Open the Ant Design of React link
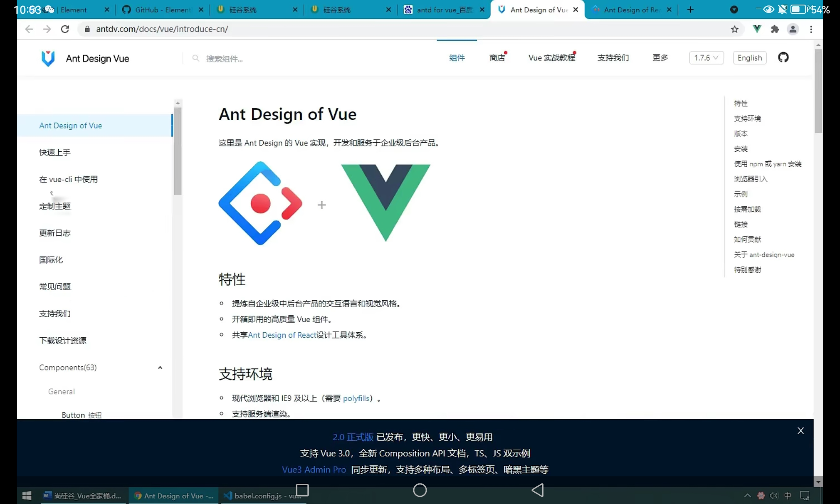 pyautogui.click(x=282, y=335)
